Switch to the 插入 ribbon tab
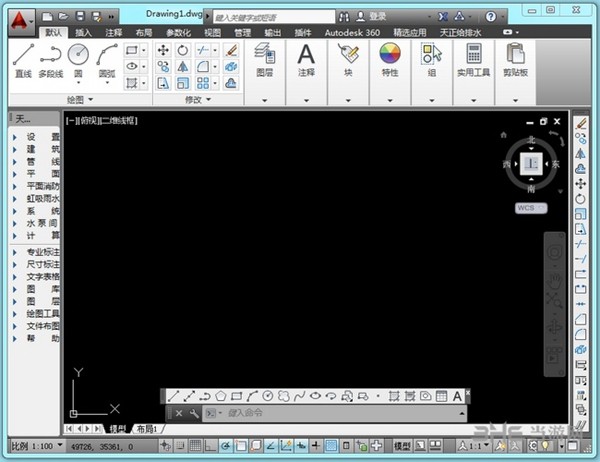This screenshot has height=462, width=600. coord(83,32)
